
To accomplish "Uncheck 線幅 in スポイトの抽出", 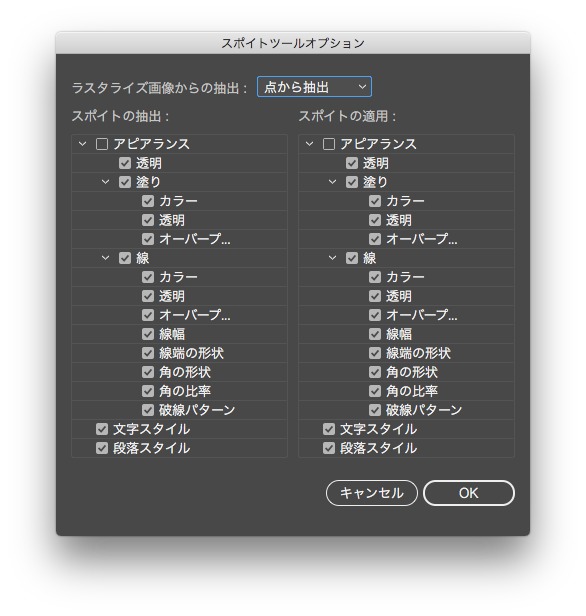I will 148,334.
